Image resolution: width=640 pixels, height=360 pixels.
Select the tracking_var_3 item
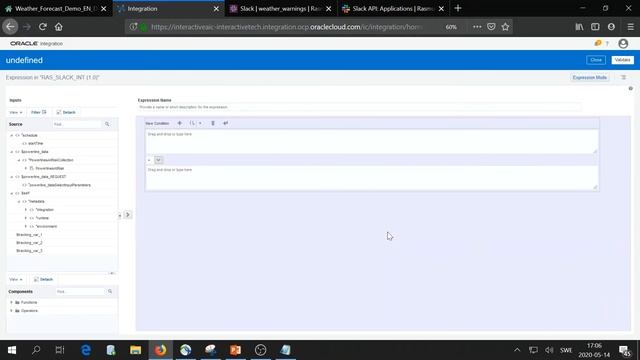point(29,251)
